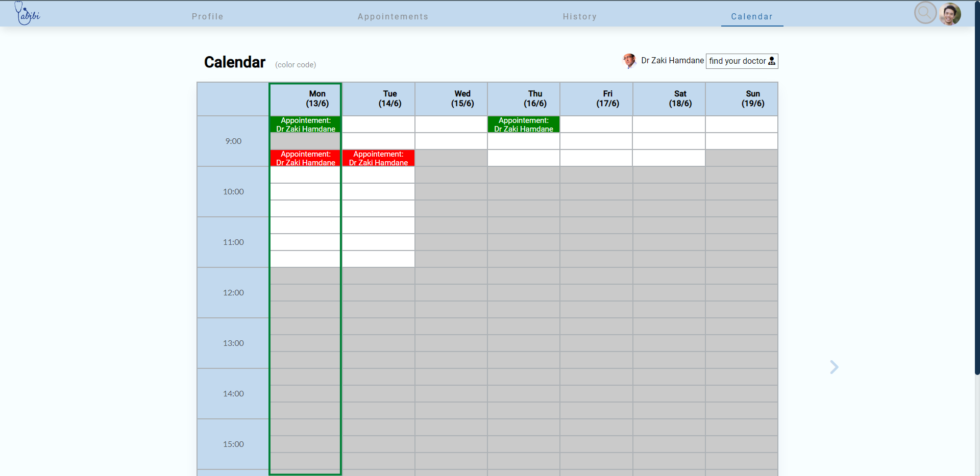Click Dr Zaki Hamdane's photo

click(629, 61)
